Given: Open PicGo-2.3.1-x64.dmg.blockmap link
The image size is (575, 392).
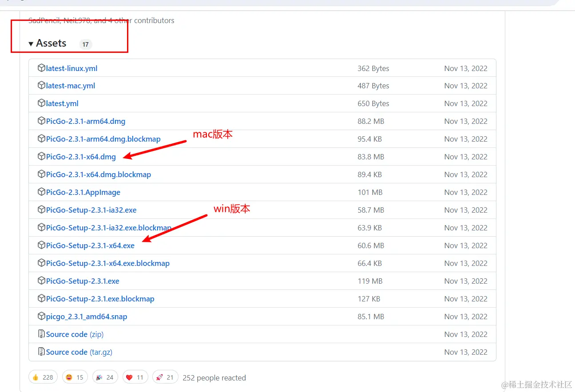Looking at the screenshot, I should [x=99, y=174].
